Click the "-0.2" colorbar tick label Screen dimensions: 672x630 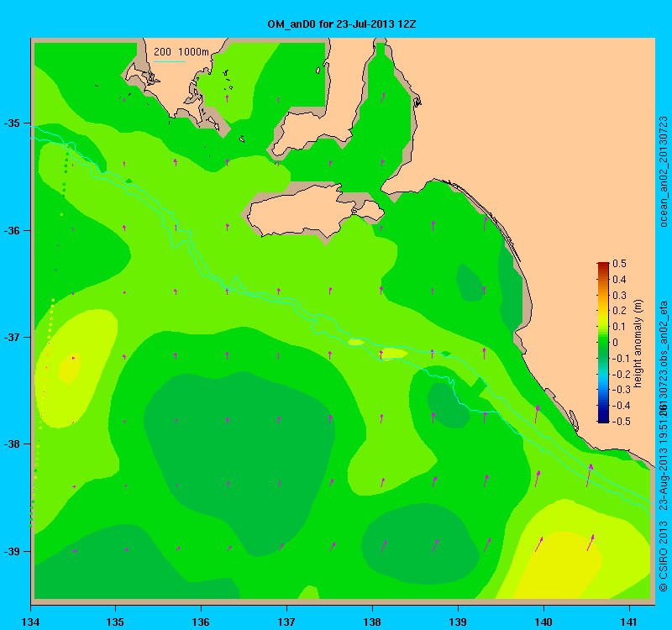620,374
